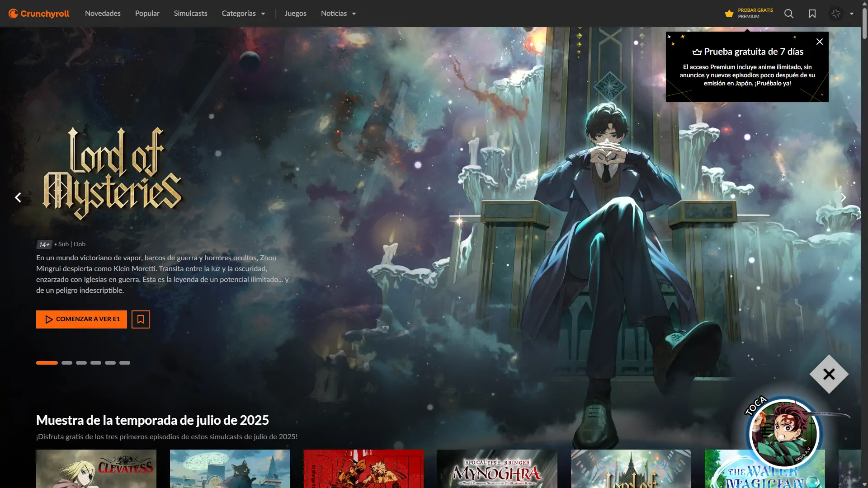Expand the account dropdown arrow
868x488 pixels.
click(x=852, y=14)
